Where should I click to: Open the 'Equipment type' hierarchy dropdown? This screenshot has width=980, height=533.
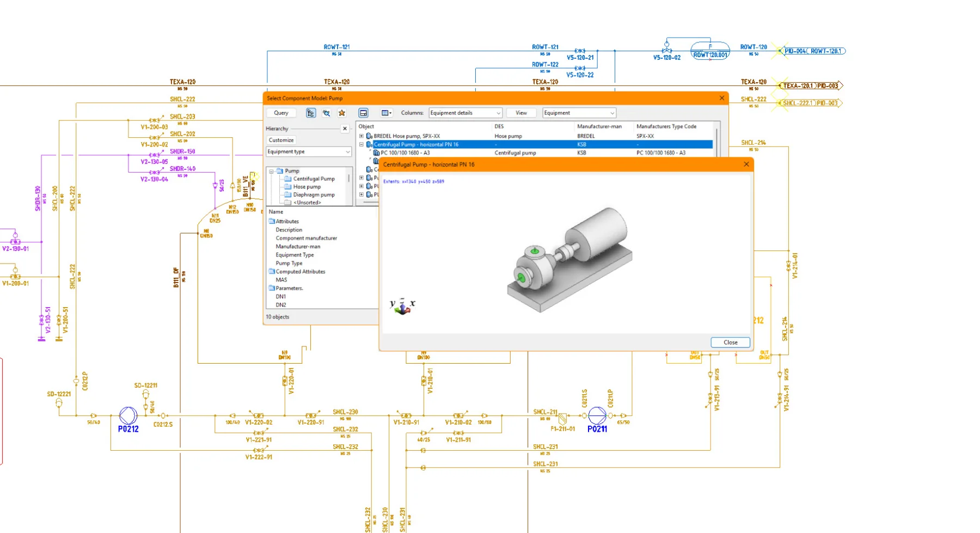pyautogui.click(x=309, y=152)
